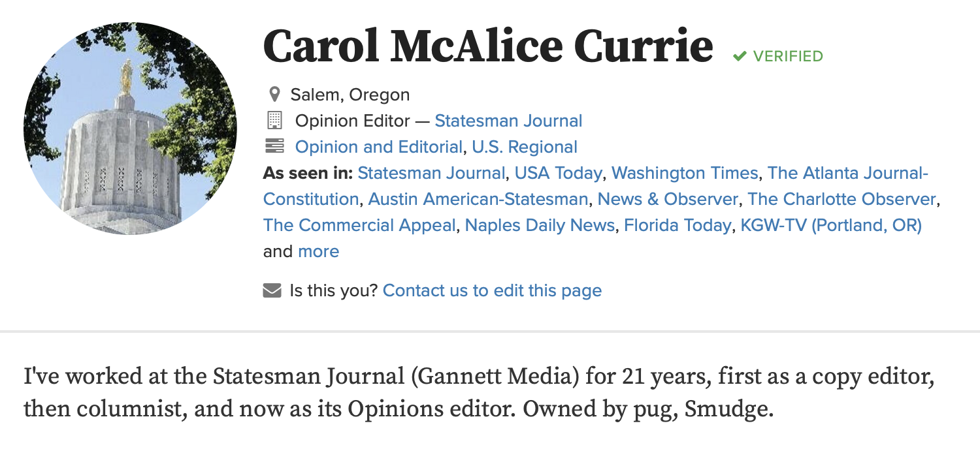Screen dimensions: 980x449
Task: Select the Opinion and Editorial beat
Action: coord(378,147)
